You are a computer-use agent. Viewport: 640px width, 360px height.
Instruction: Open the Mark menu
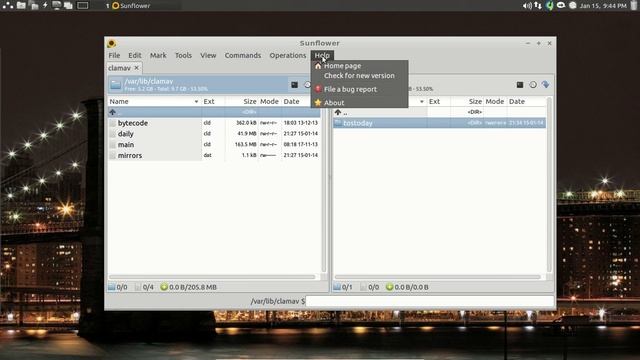pyautogui.click(x=158, y=55)
